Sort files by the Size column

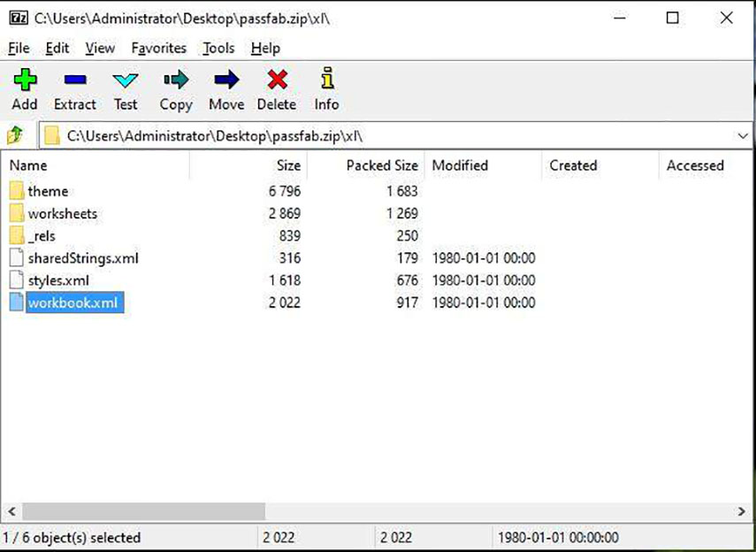click(289, 165)
